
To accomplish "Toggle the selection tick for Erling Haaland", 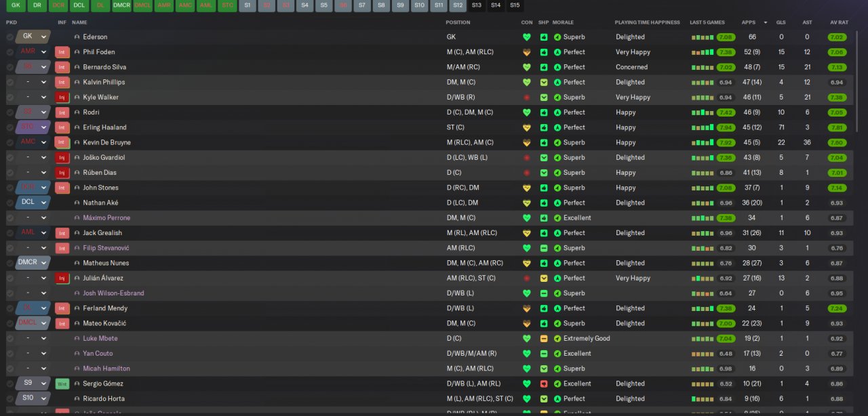I will pos(9,127).
